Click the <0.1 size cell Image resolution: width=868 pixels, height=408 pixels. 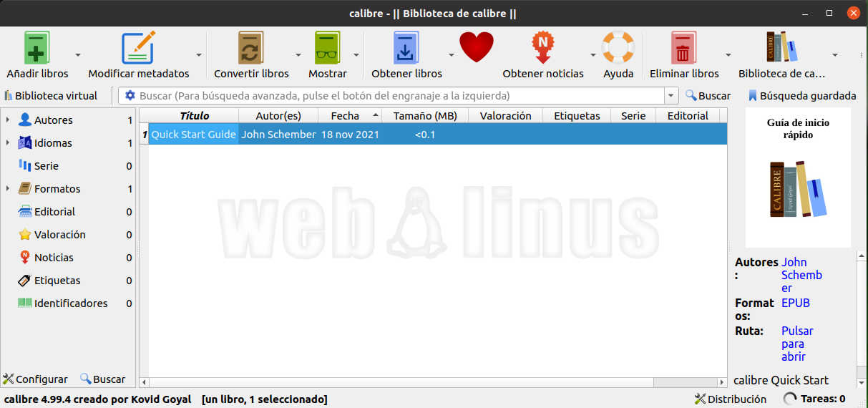425,134
